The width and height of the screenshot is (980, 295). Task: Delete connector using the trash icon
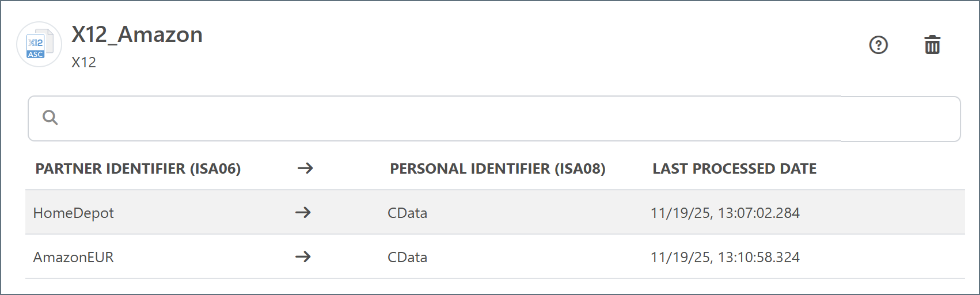click(932, 45)
